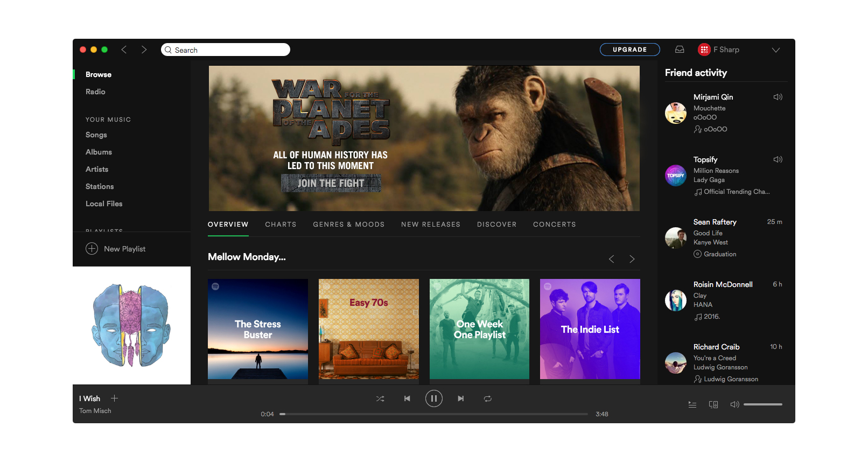Click the New Playlist label
The height and width of the screenshot is (462, 868).
click(x=125, y=249)
